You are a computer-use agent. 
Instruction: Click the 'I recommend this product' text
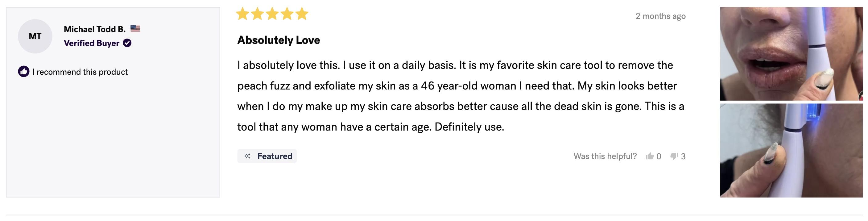pos(80,72)
